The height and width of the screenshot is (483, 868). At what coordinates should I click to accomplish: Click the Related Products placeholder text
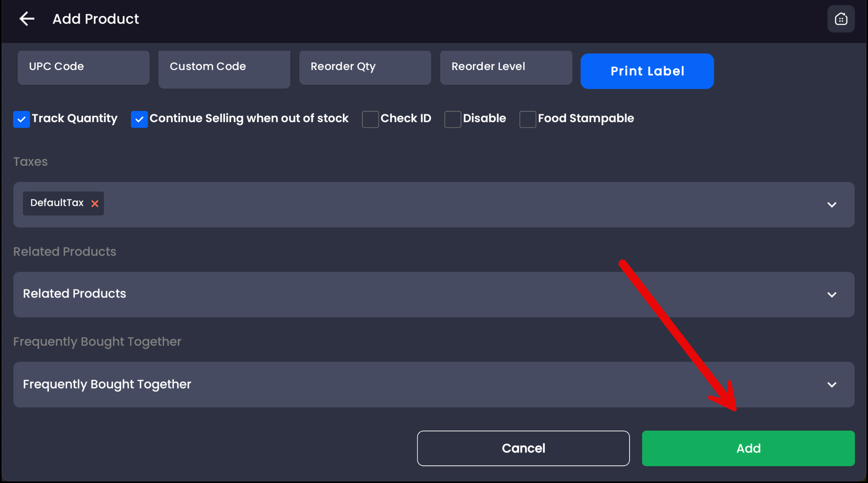tap(74, 293)
